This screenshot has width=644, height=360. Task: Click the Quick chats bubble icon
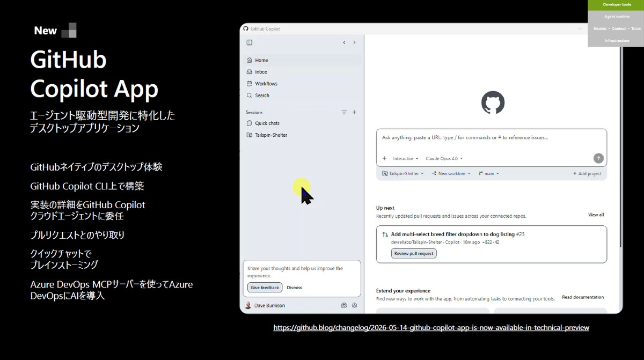tap(249, 123)
